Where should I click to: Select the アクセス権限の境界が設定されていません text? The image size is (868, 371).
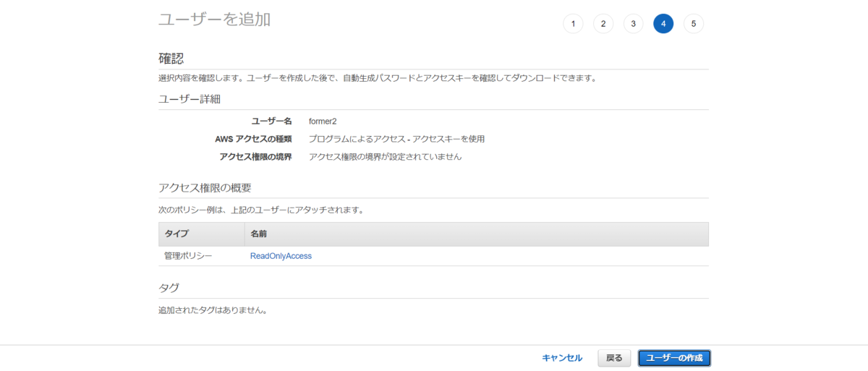385,156
